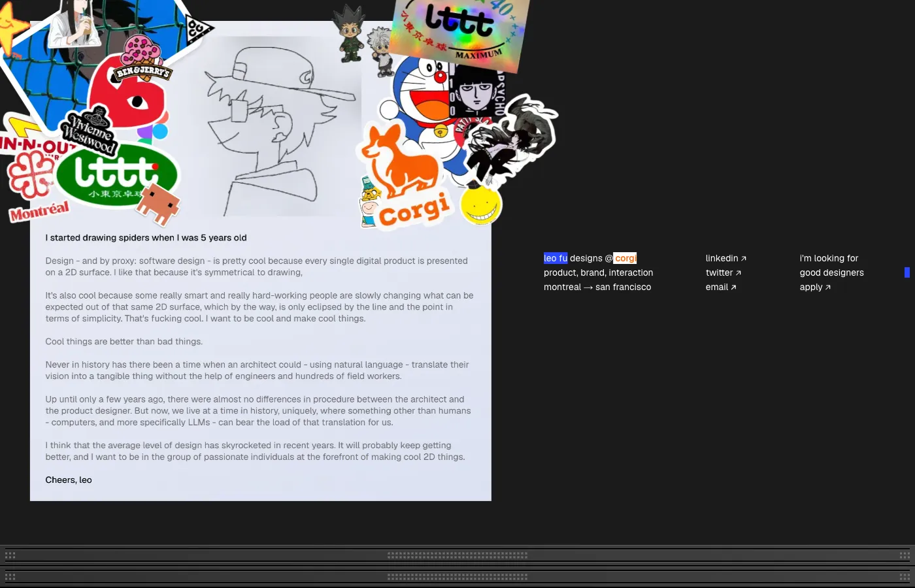This screenshot has width=915, height=588.
Task: Open the linkedin link
Action: pos(725,258)
